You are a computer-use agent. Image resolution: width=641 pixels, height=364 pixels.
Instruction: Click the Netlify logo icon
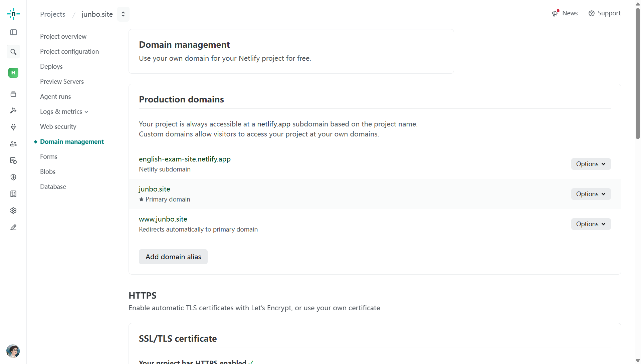coord(13,14)
